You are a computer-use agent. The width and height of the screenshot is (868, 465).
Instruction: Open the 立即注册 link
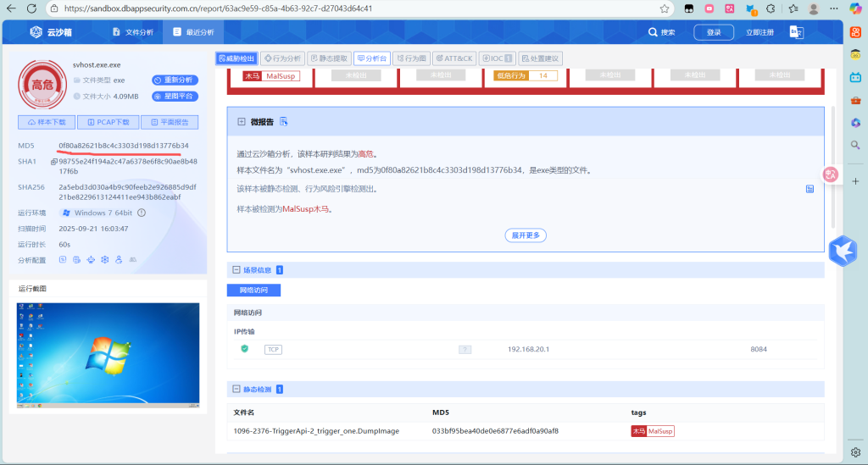coord(759,32)
